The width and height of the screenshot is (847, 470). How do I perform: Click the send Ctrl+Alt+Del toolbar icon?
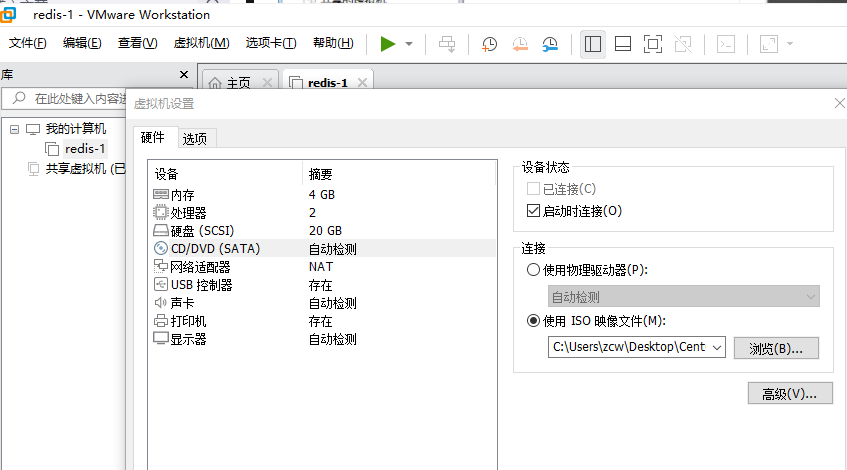(x=447, y=44)
